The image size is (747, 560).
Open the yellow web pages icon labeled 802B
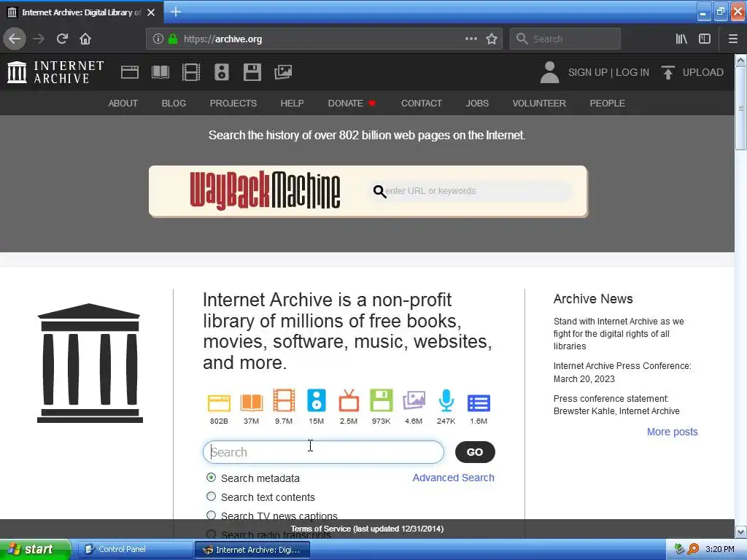[x=219, y=402]
